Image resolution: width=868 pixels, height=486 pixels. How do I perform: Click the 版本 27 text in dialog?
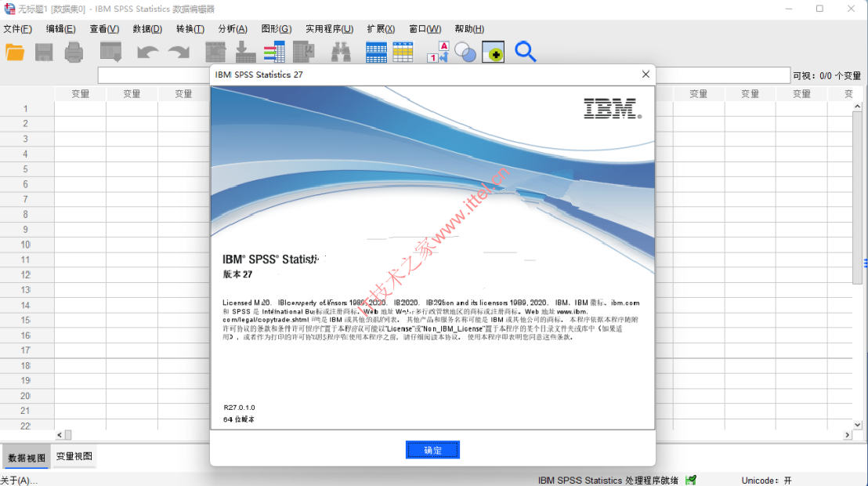pyautogui.click(x=237, y=274)
